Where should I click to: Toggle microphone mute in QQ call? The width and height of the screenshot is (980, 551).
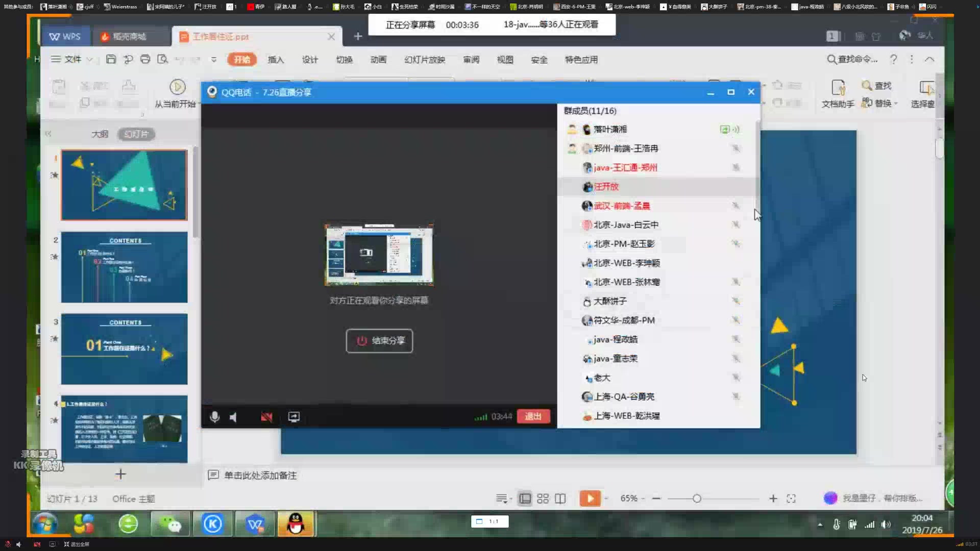[214, 416]
